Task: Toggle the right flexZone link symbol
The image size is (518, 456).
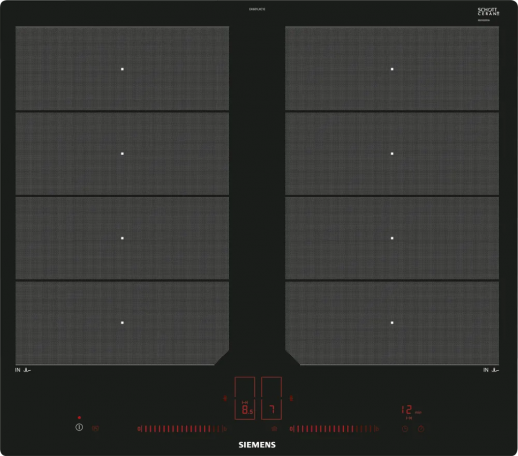Action: tap(291, 398)
